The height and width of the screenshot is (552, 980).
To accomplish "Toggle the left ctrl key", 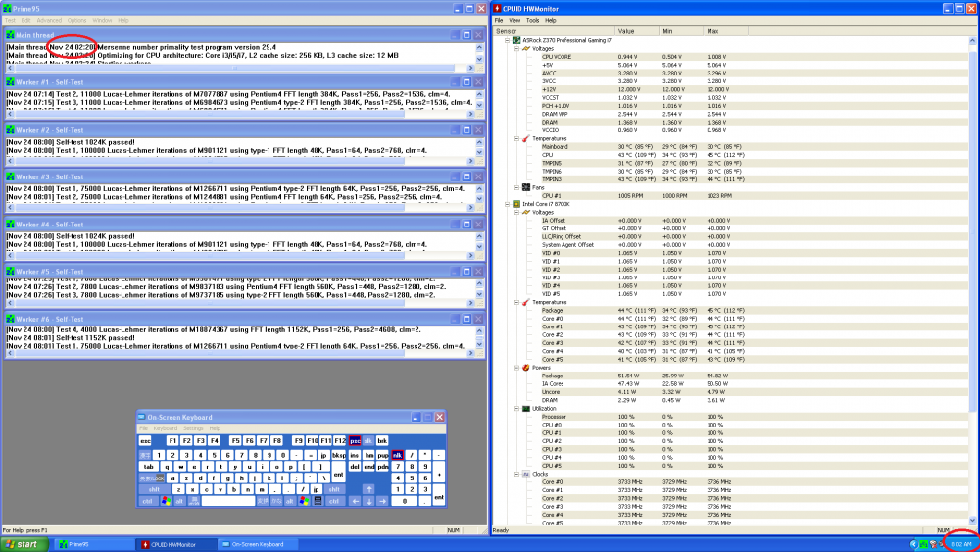I will click(148, 501).
